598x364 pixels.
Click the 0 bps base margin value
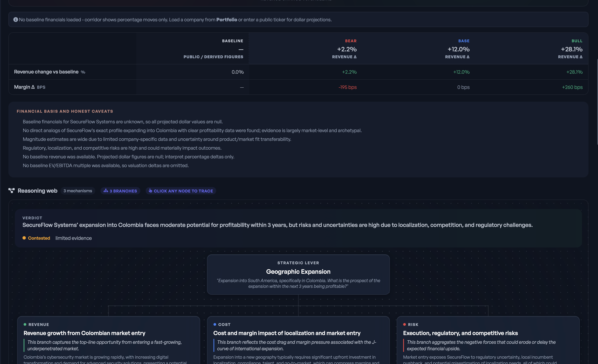click(x=463, y=87)
